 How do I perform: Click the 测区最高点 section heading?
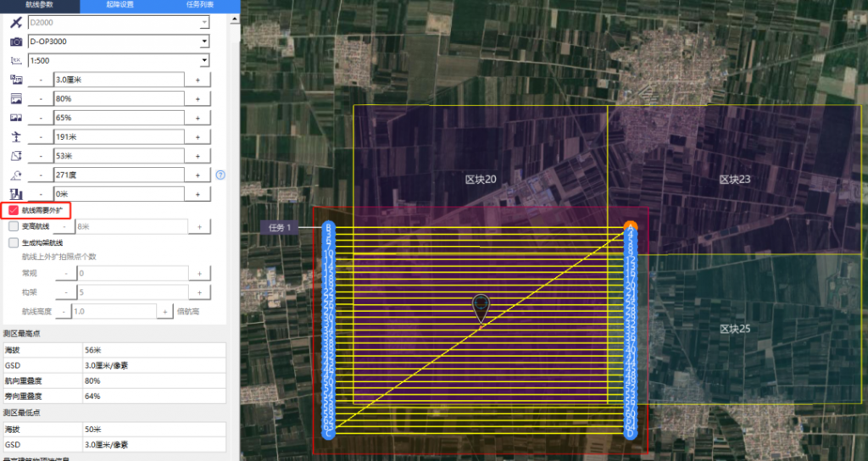21,333
